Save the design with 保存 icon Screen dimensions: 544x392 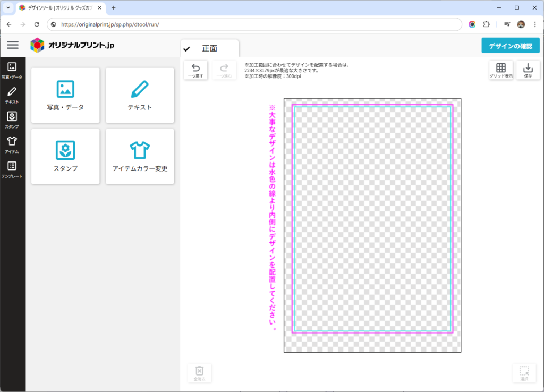point(528,70)
